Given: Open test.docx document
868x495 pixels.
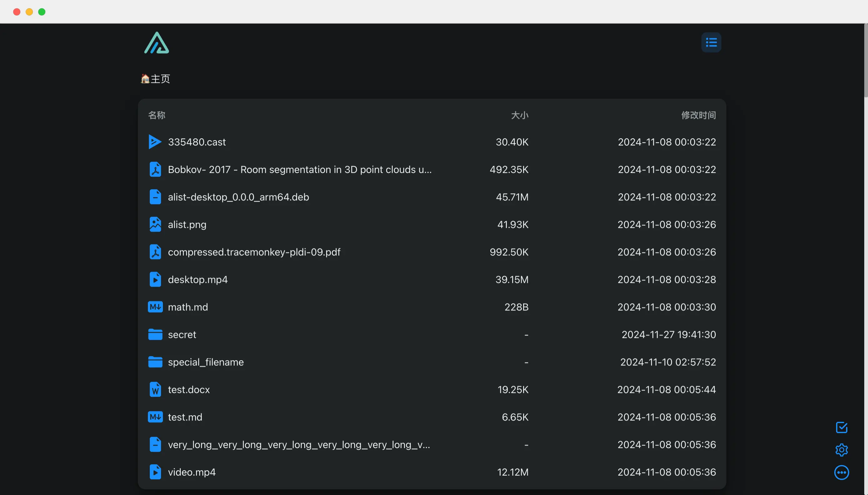Looking at the screenshot, I should (189, 390).
